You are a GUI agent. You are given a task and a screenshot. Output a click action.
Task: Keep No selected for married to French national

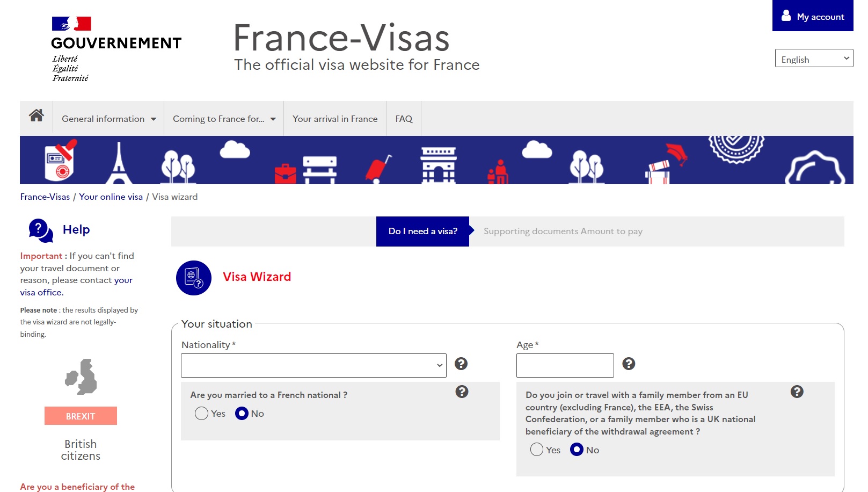pos(243,414)
